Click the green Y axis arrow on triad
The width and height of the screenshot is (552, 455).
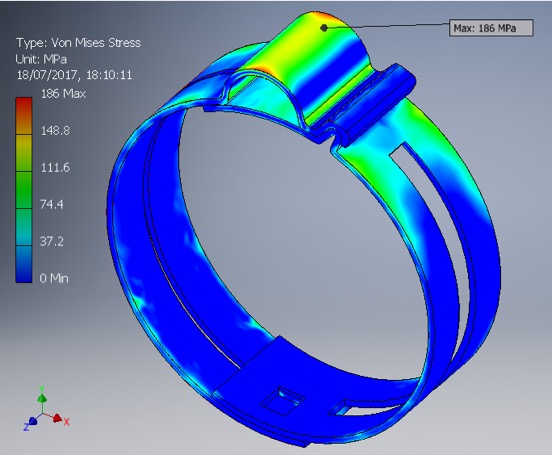tap(42, 398)
